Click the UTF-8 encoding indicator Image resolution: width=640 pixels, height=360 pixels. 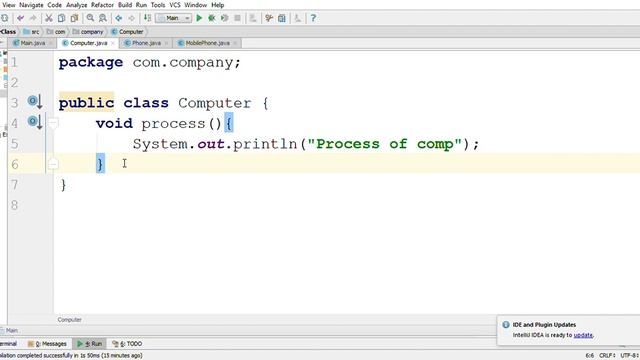click(629, 356)
